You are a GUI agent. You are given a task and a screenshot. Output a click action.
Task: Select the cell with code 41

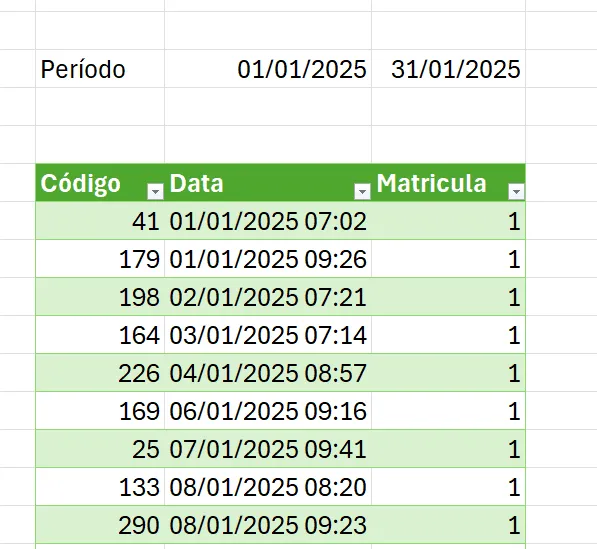pos(100,221)
